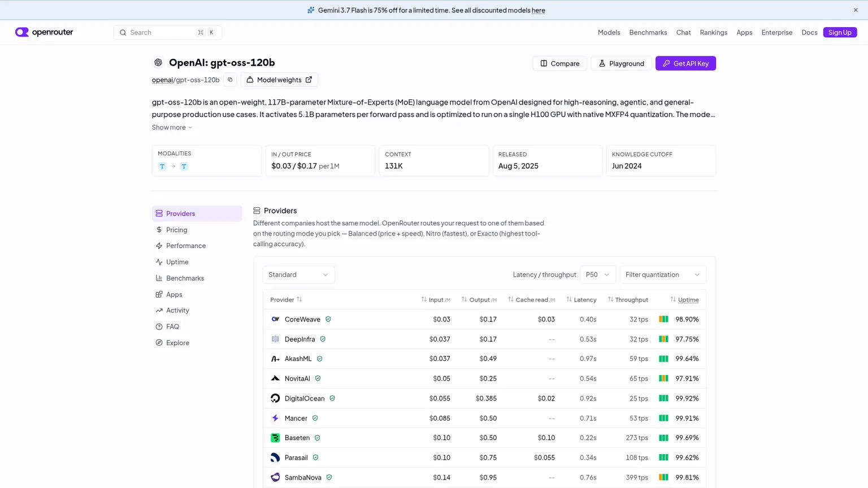Click the shield badge next to DigitalOcean
This screenshot has height=488, width=868.
pyautogui.click(x=332, y=398)
